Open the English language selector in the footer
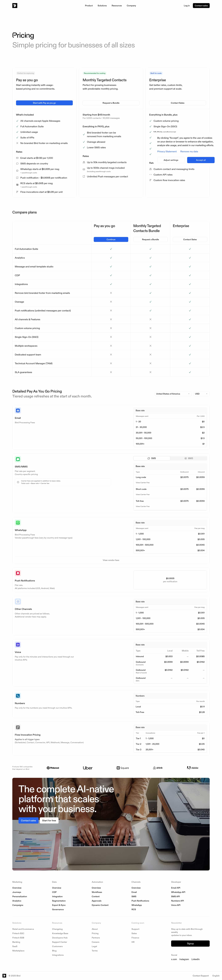Image resolution: width=222 pixels, height=980 pixels. (216, 976)
